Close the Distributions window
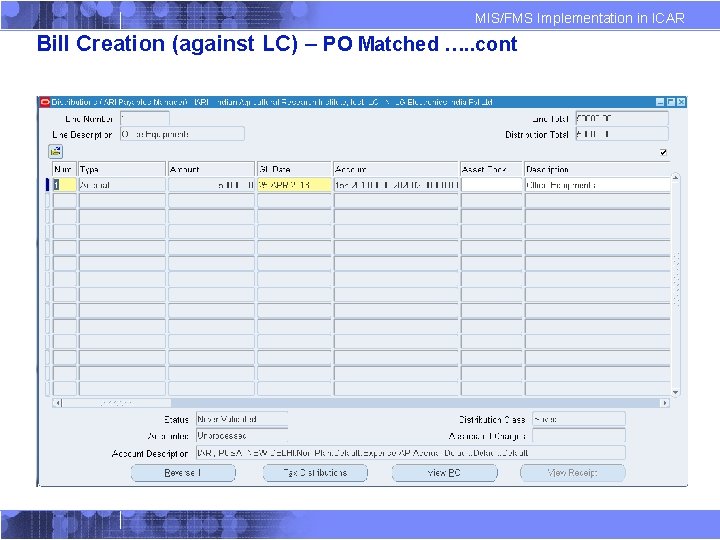 coord(681,102)
